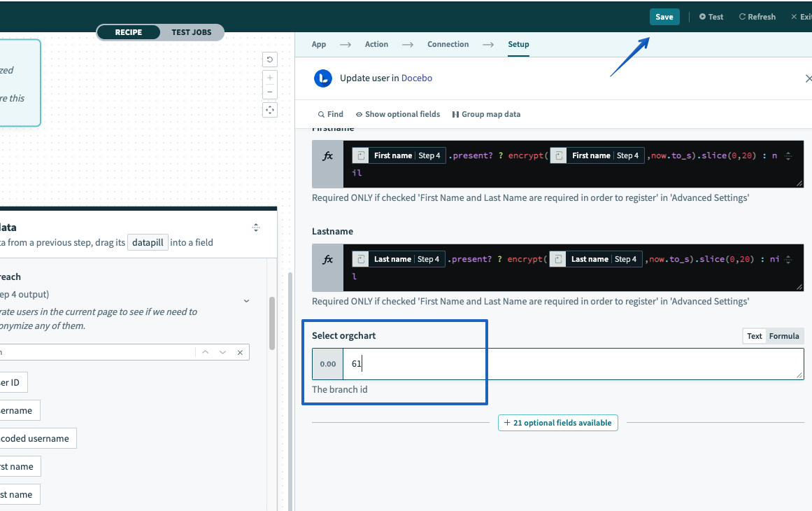Collapse the Step 4 output section
This screenshot has width=812, height=511.
[245, 300]
